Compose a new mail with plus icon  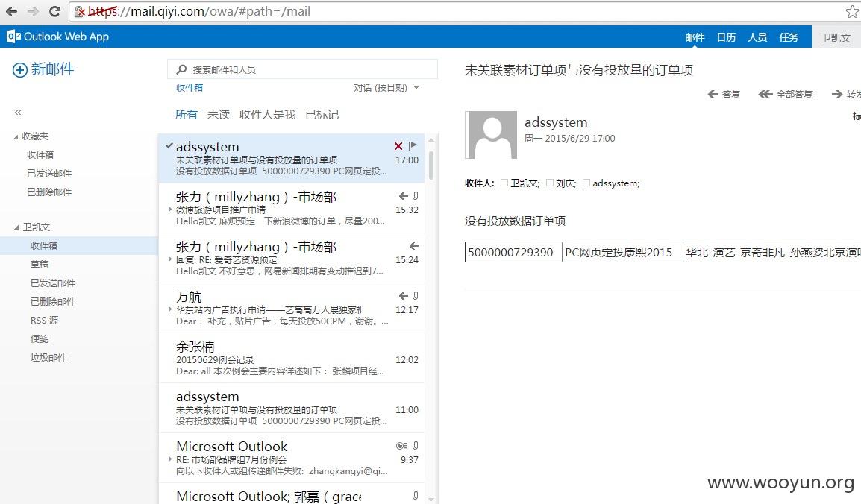pos(19,69)
